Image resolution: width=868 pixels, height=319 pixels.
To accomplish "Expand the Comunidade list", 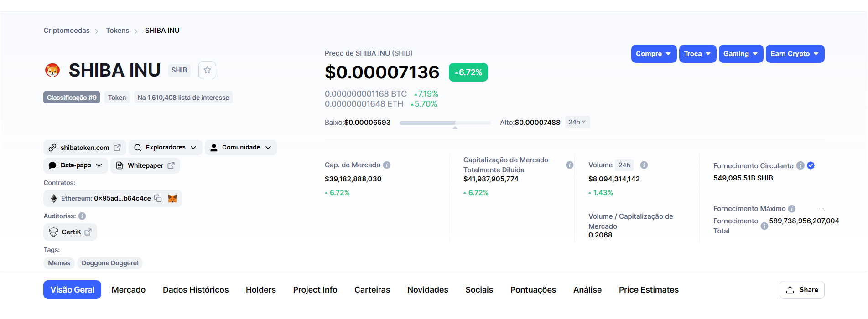I will (241, 148).
